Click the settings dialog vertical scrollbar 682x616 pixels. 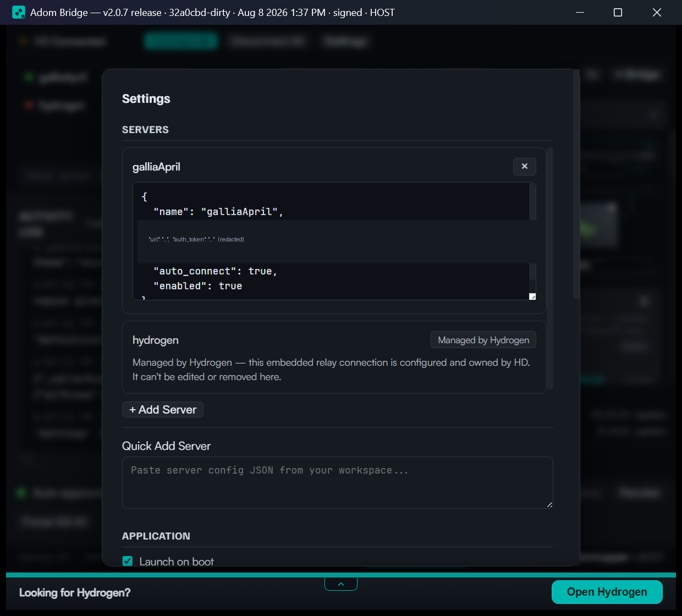tap(576, 184)
